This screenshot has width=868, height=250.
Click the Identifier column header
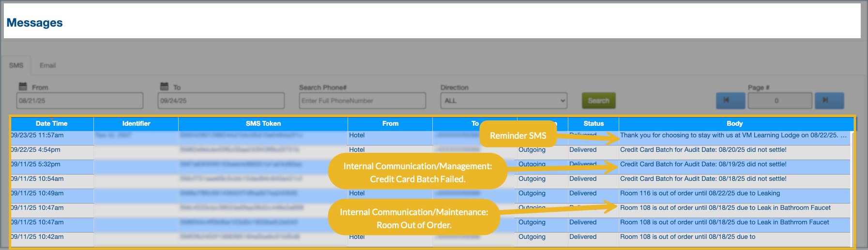coord(136,124)
